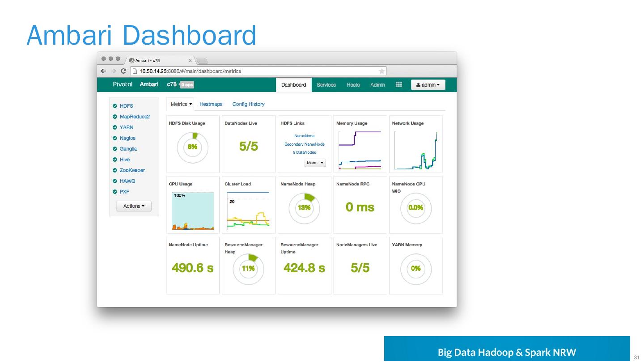Click the "NameNode RPC" widget title
Image resolution: width=644 pixels, height=362 pixels.
[353, 184]
